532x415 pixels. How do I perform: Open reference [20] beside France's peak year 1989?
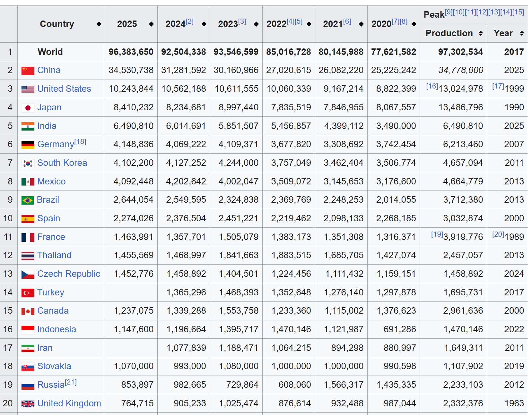point(498,234)
